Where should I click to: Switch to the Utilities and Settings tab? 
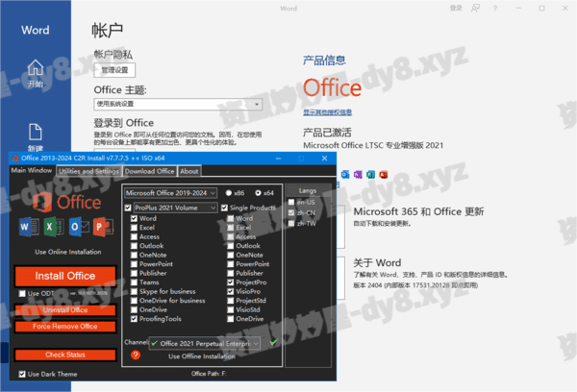88,171
